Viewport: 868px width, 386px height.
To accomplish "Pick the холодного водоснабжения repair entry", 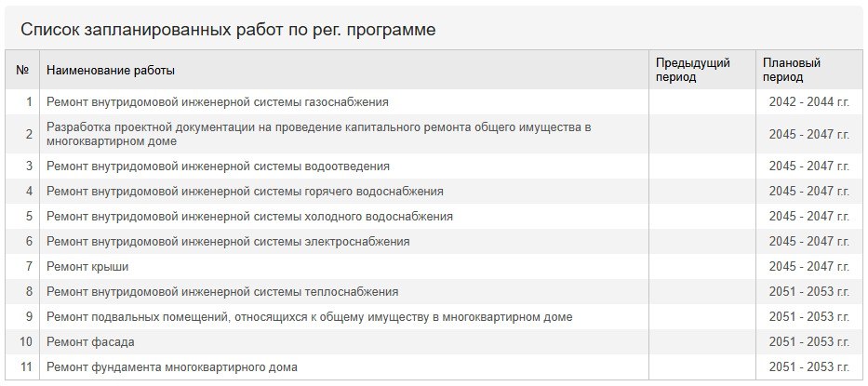I will (249, 216).
